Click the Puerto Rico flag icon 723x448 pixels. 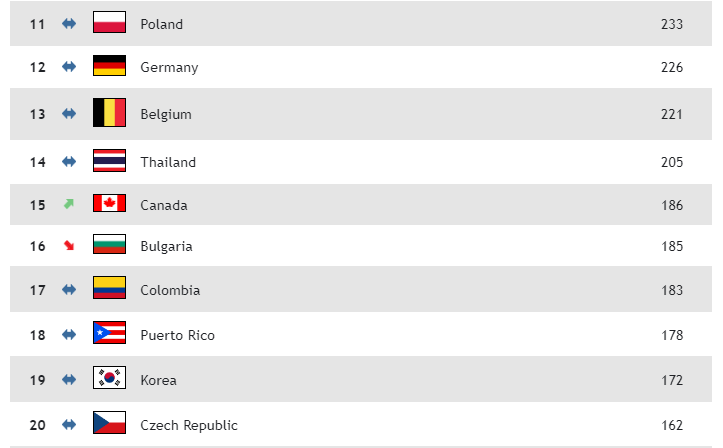[109, 334]
